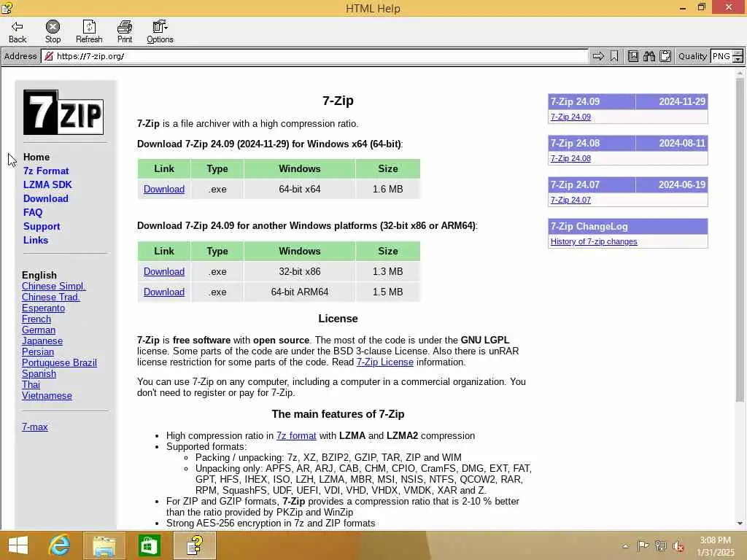Switch language to Chinese Simpl.
The width and height of the screenshot is (747, 560).
pyautogui.click(x=53, y=286)
